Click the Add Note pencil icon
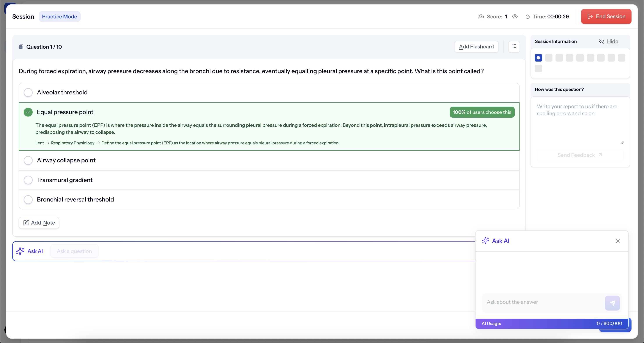This screenshot has height=343, width=644. pos(26,223)
